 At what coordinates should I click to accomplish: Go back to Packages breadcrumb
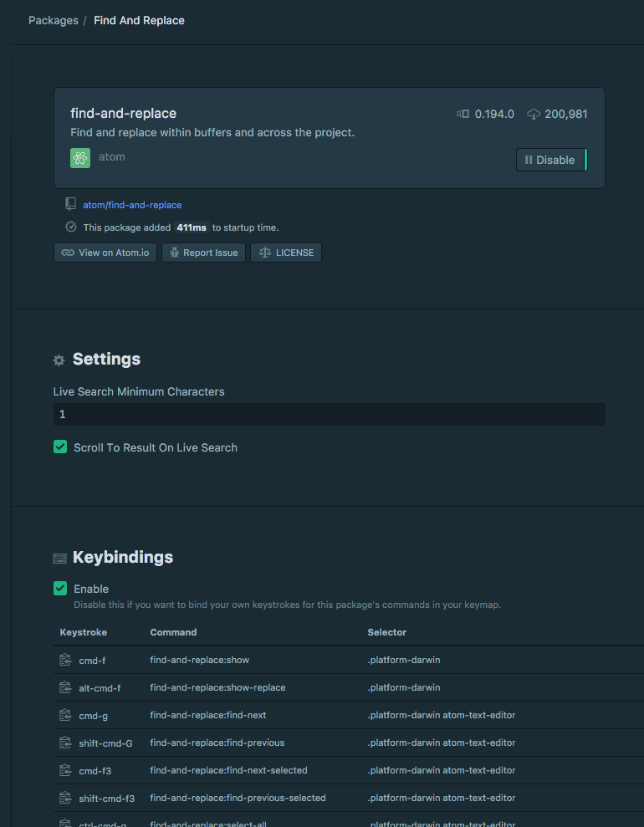pyautogui.click(x=53, y=20)
